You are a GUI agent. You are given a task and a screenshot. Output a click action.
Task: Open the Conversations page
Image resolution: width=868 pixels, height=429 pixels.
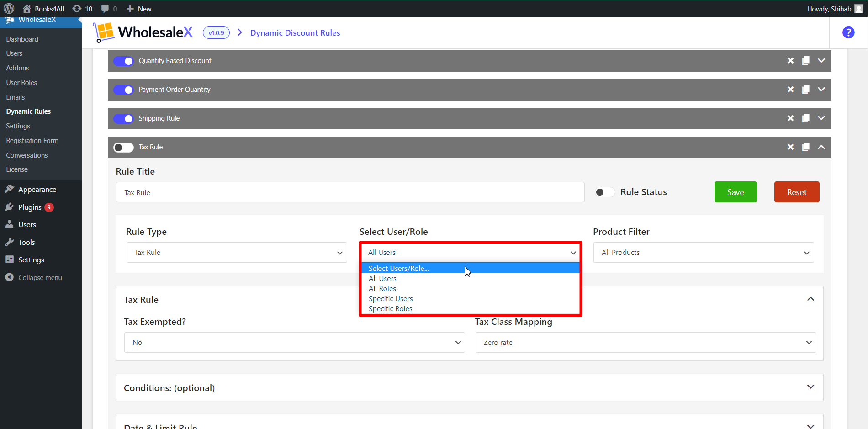27,155
